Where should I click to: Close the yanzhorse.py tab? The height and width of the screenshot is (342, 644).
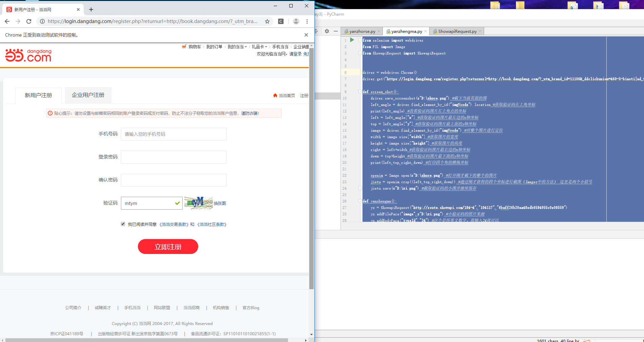[379, 31]
